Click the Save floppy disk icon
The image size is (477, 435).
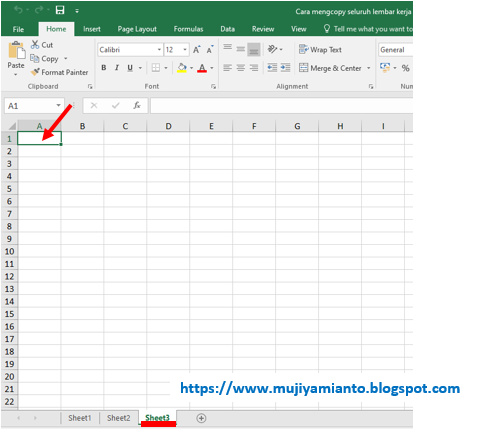coord(60,10)
